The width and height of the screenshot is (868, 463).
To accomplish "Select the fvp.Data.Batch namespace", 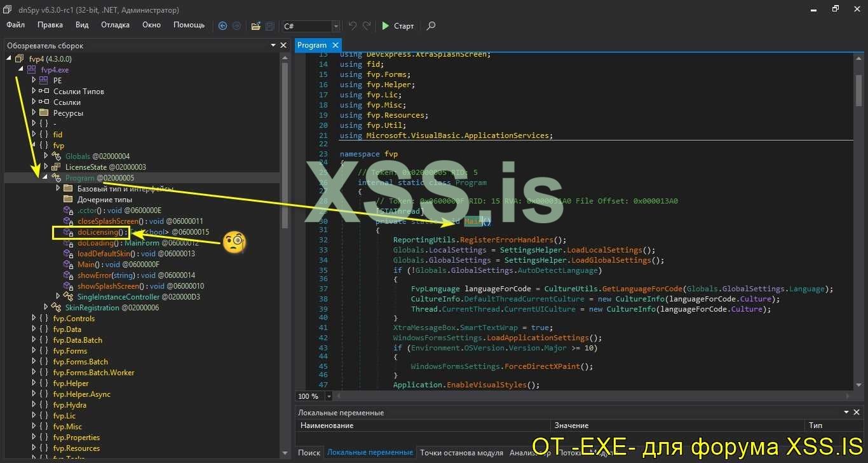I will [78, 340].
